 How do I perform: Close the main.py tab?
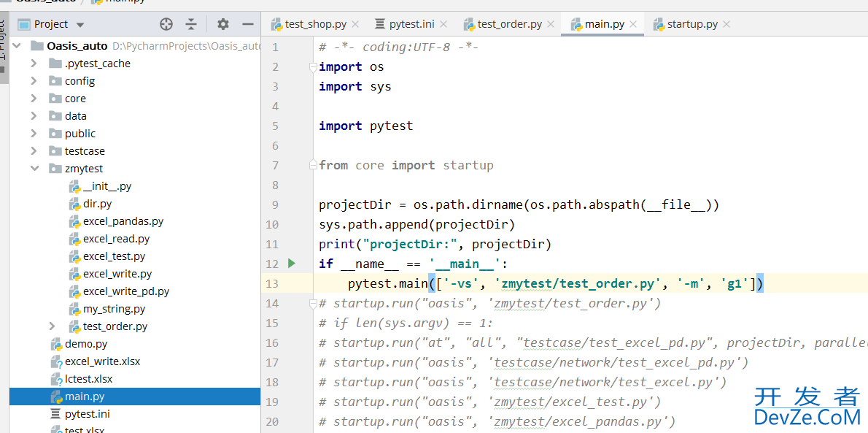tap(634, 24)
